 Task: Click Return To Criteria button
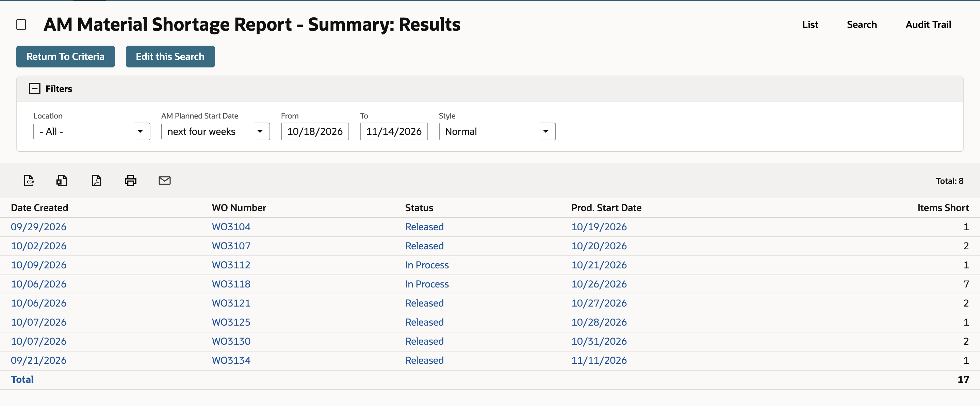pos(65,57)
